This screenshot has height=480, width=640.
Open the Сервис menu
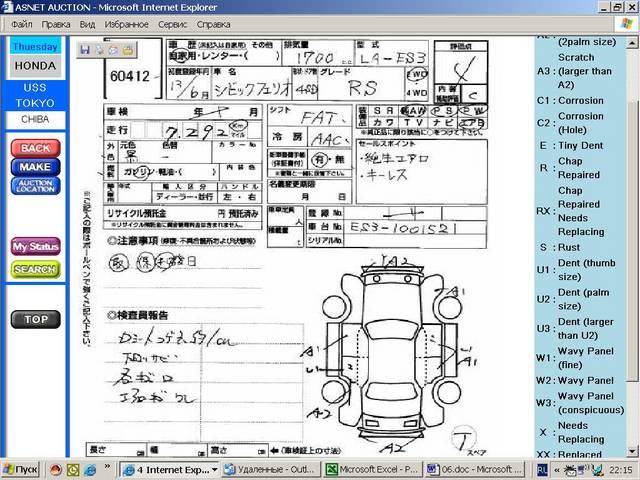(173, 24)
